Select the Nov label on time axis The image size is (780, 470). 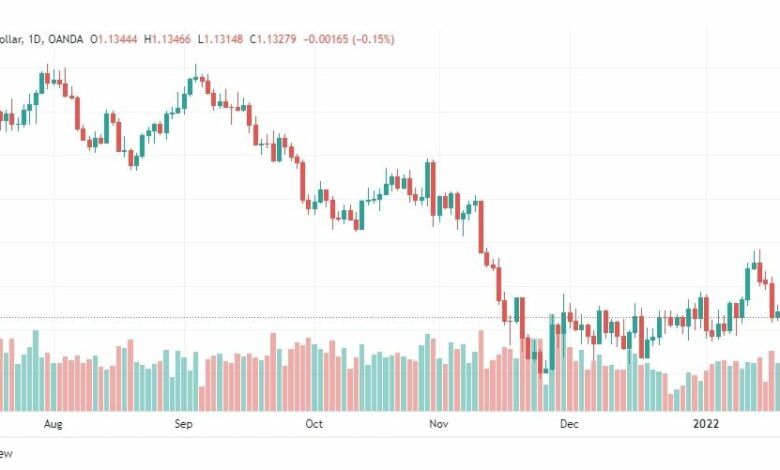pyautogui.click(x=439, y=424)
